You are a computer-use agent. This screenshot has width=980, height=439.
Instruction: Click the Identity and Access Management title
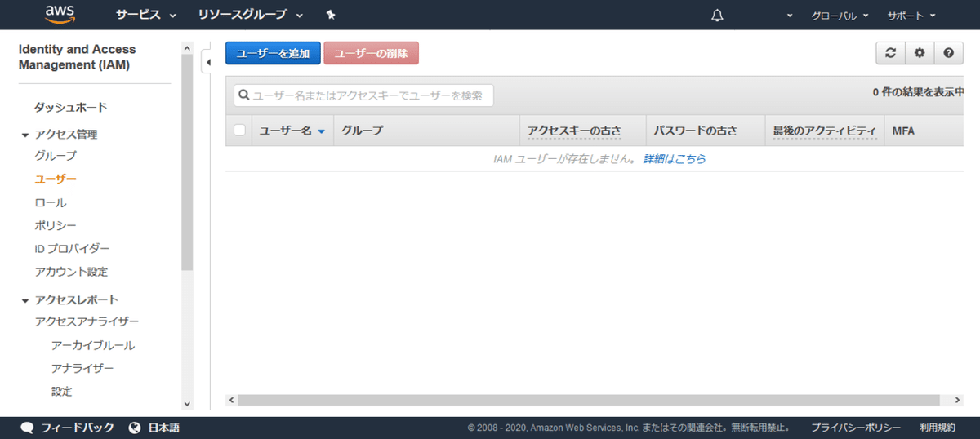pos(78,57)
